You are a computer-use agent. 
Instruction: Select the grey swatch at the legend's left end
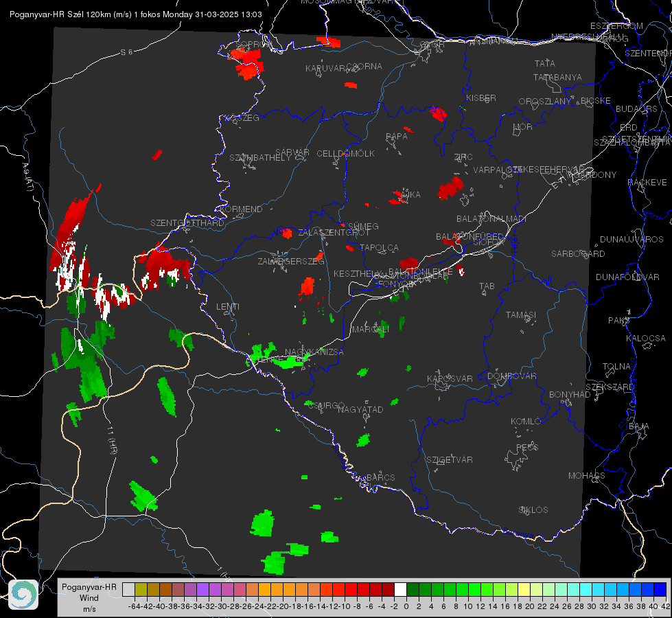128,589
